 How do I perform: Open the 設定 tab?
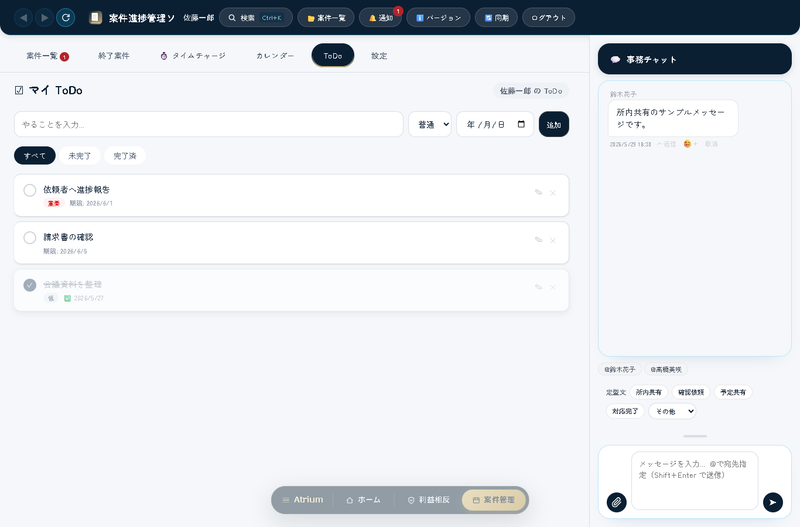point(379,56)
